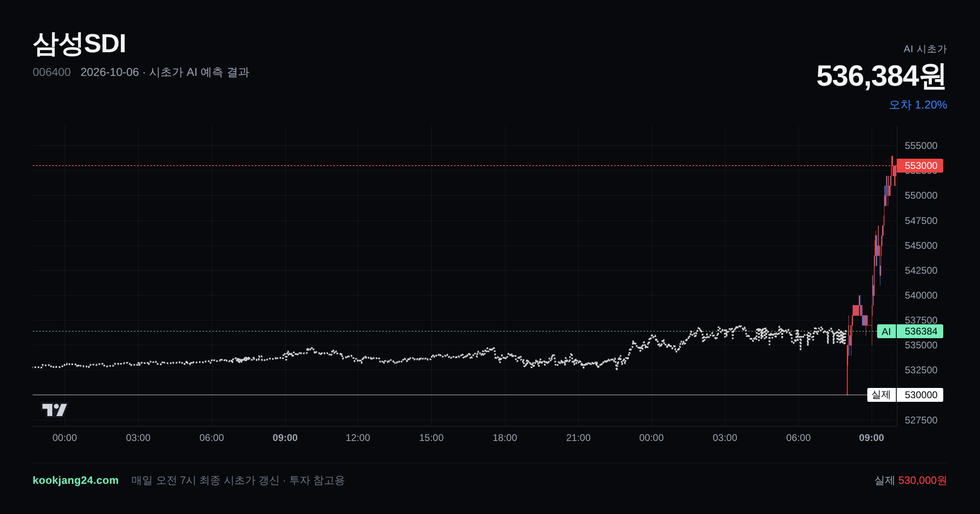
Task: Open the kookjang24.com link
Action: coord(76,480)
